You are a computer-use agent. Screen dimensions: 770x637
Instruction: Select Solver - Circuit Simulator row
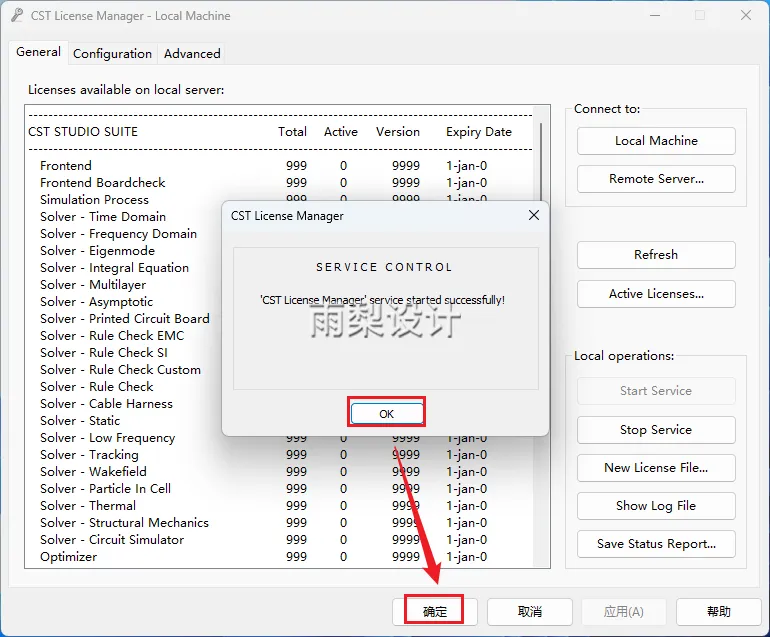(x=263, y=540)
